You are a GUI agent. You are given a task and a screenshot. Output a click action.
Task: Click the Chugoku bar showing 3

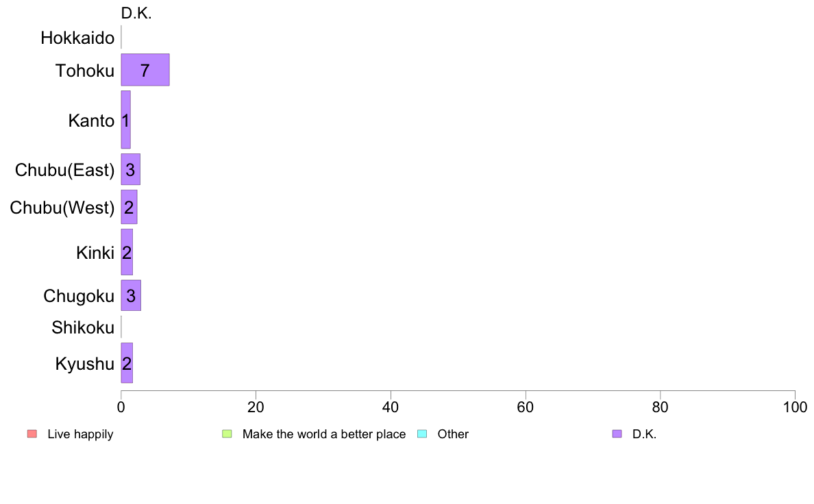[x=131, y=296]
